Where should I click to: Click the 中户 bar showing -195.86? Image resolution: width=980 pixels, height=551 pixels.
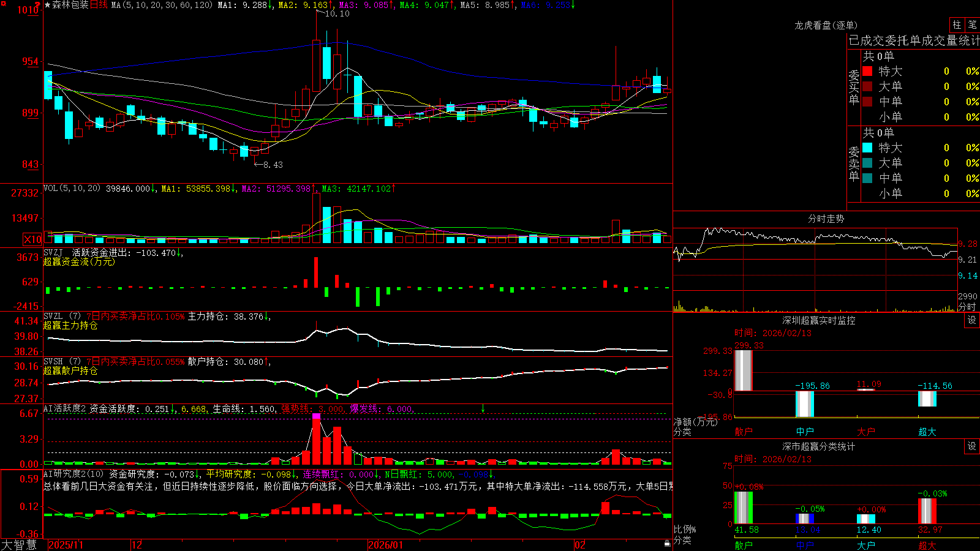(x=805, y=404)
